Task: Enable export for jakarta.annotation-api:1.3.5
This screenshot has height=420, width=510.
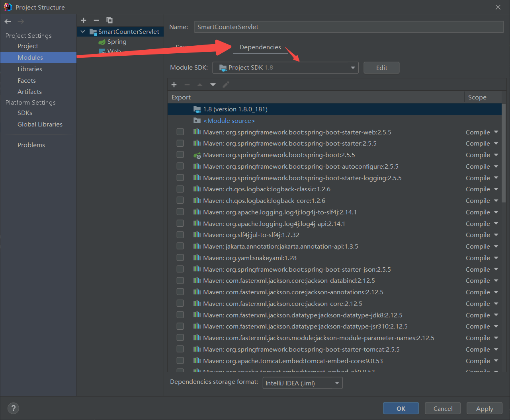Action: [x=180, y=246]
